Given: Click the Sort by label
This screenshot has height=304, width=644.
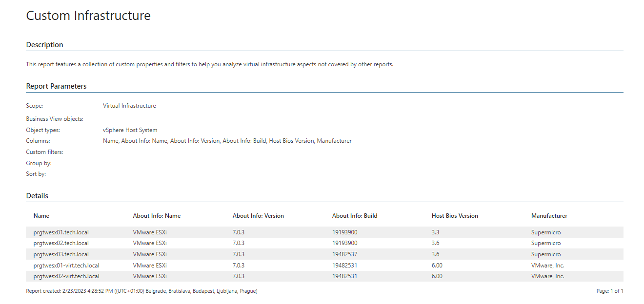Looking at the screenshot, I should point(36,174).
